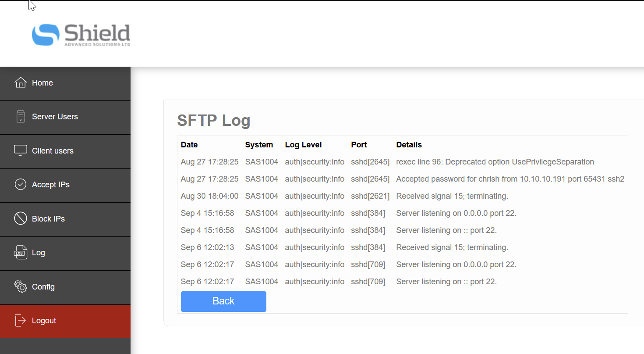
Task: Click the Block IPs blocked-circle icon
Action: click(21, 218)
